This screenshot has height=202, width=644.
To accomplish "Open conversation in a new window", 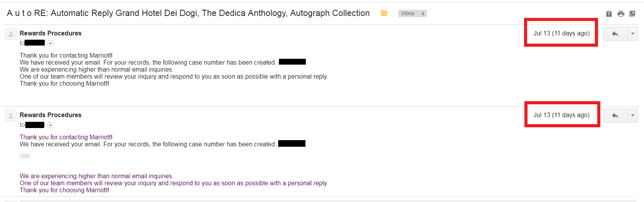I will (x=632, y=14).
